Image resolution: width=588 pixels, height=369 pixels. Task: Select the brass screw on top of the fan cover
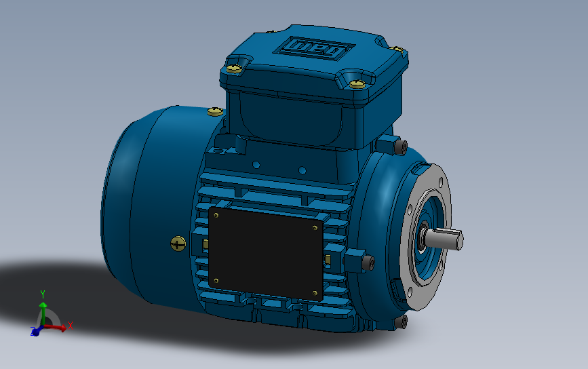[215, 111]
